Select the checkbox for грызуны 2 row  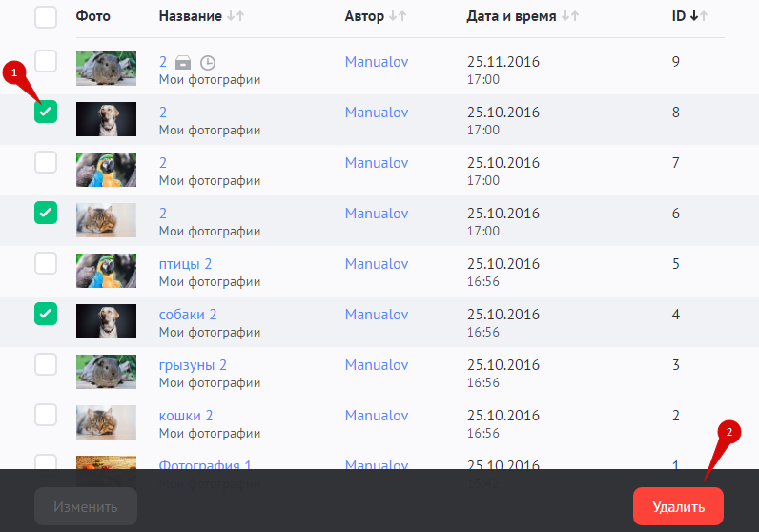click(x=46, y=364)
